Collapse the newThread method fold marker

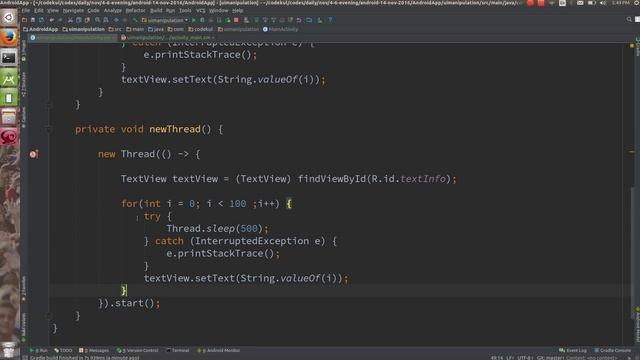point(49,129)
